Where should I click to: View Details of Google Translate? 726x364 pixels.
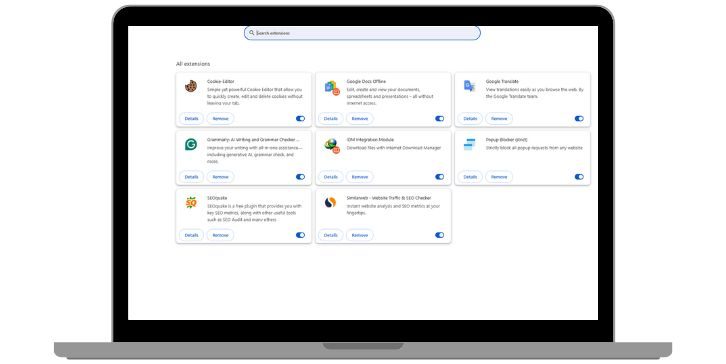click(470, 119)
